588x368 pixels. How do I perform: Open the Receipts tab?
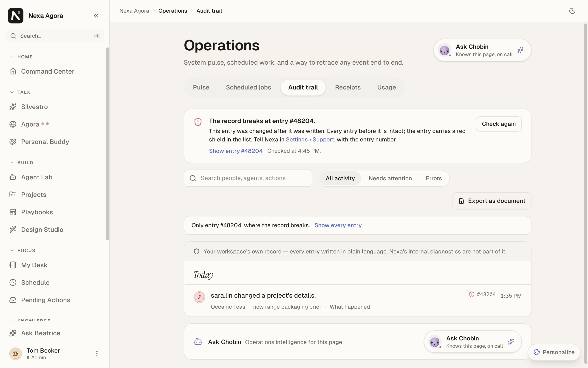click(x=348, y=87)
